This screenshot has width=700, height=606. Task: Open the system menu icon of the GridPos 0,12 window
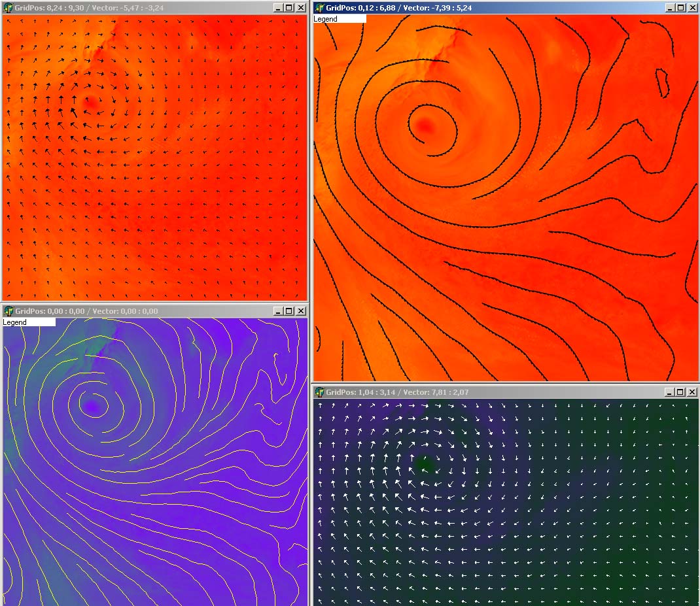(320, 8)
